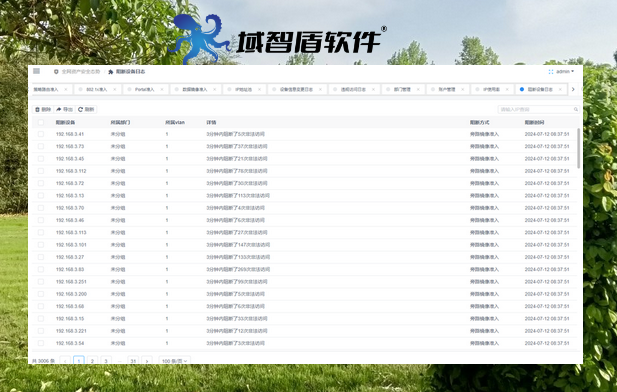Click detail text of the 192.168.3.27 row
The image size is (617, 392).
(238, 257)
